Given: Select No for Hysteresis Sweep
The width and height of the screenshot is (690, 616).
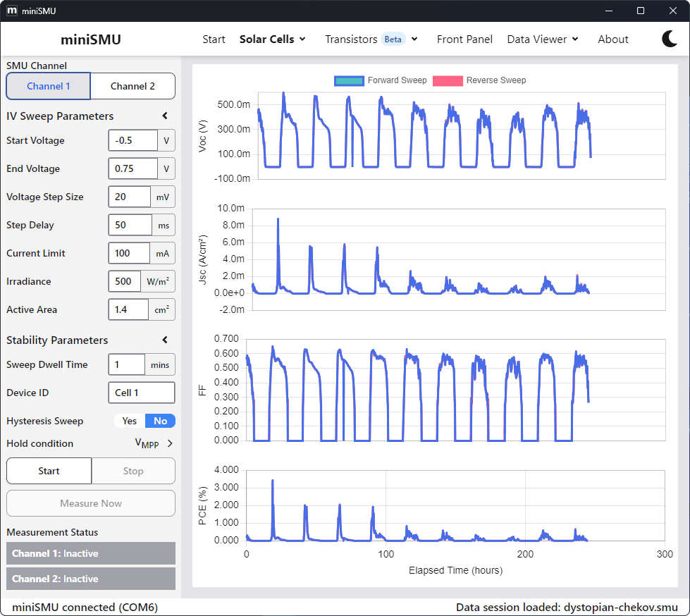Looking at the screenshot, I should (160, 421).
